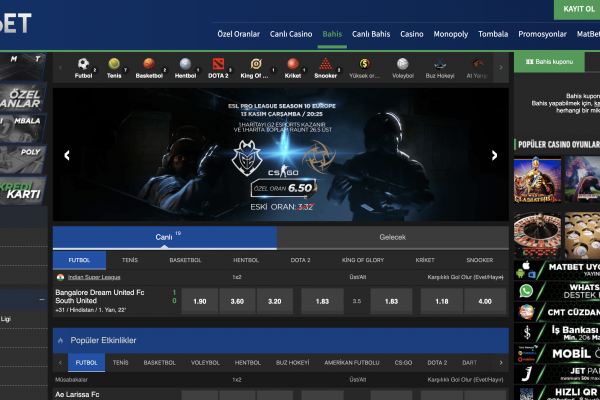Open the İş Bankası dollar icon

tap(527, 332)
